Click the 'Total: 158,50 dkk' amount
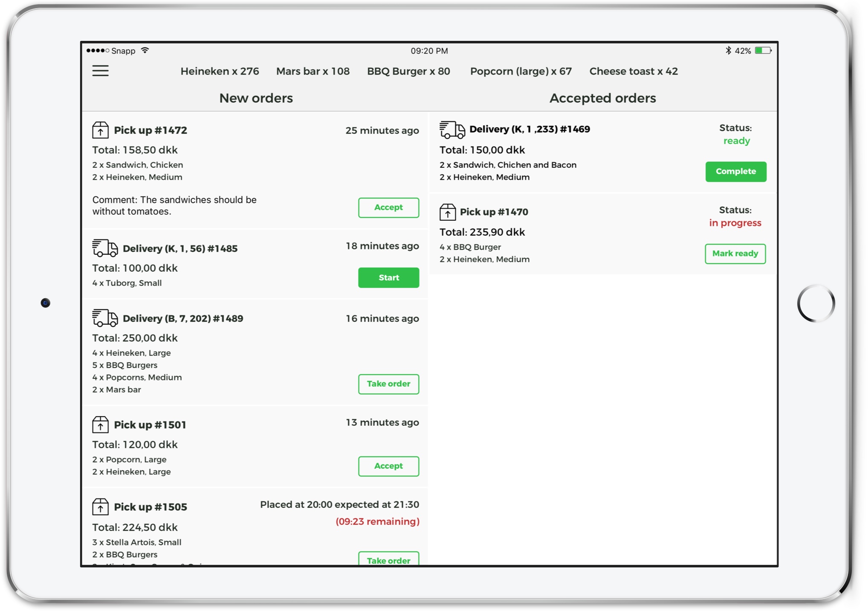The height and width of the screenshot is (611, 868). (x=135, y=150)
